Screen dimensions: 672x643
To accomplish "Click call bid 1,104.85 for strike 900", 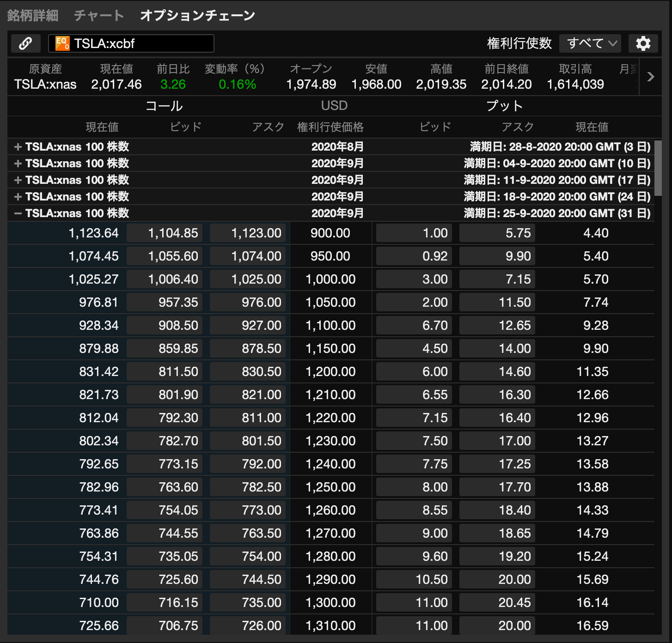I will tap(165, 233).
